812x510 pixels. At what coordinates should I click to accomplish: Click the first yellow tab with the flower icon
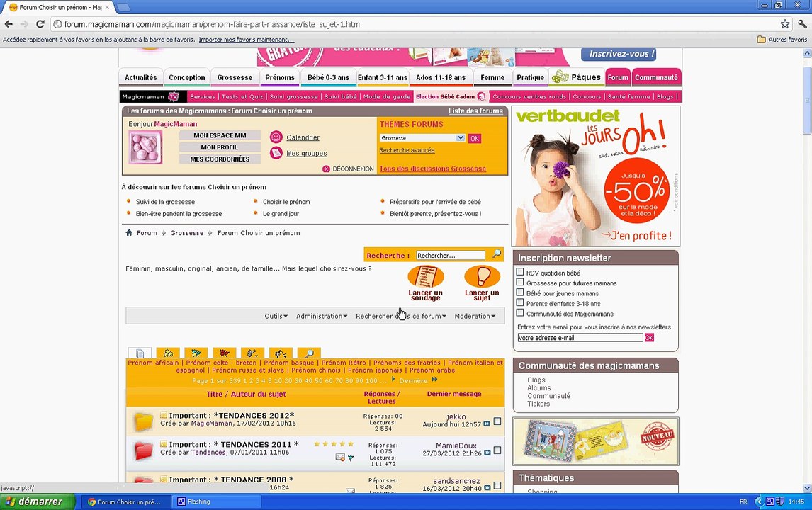[x=168, y=353]
